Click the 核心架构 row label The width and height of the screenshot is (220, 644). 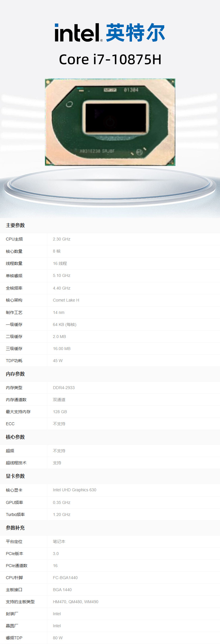click(14, 300)
